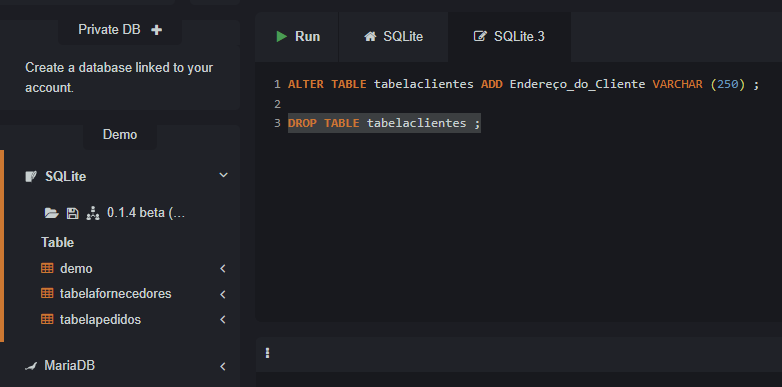Click the tabelafornecedores table grid icon
Viewport: 782px width, 387px height.
(x=47, y=293)
